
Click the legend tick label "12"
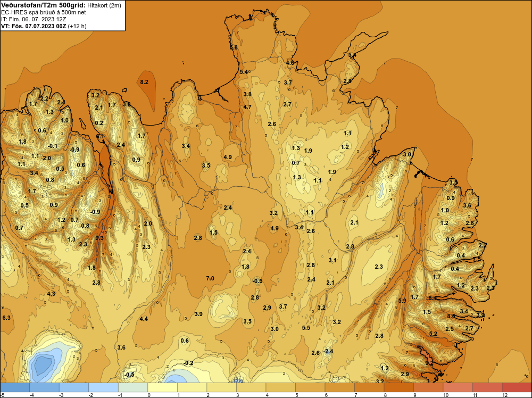505,395
